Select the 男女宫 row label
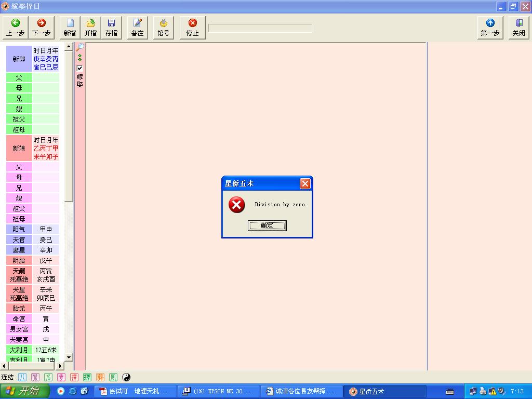 [19, 329]
